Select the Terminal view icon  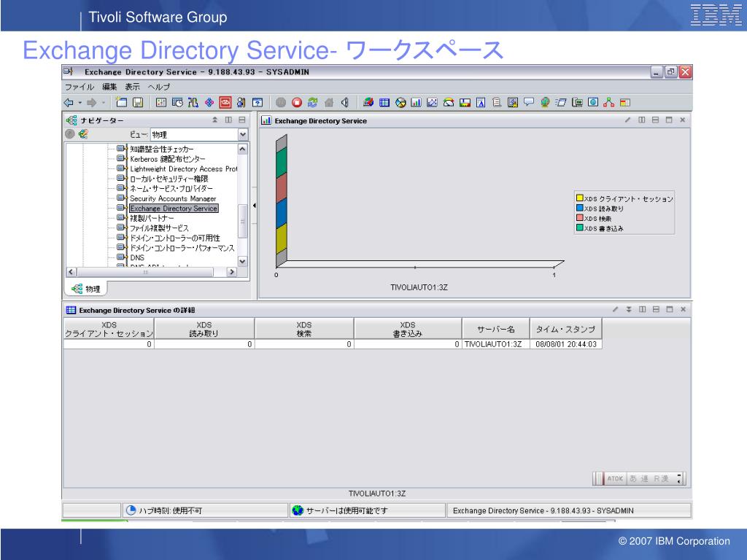click(x=577, y=102)
